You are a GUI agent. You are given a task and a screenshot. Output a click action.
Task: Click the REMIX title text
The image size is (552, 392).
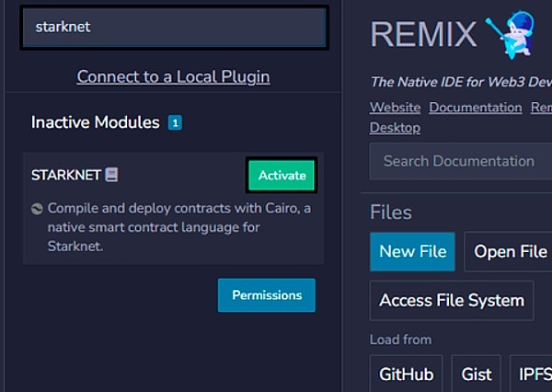tap(423, 34)
